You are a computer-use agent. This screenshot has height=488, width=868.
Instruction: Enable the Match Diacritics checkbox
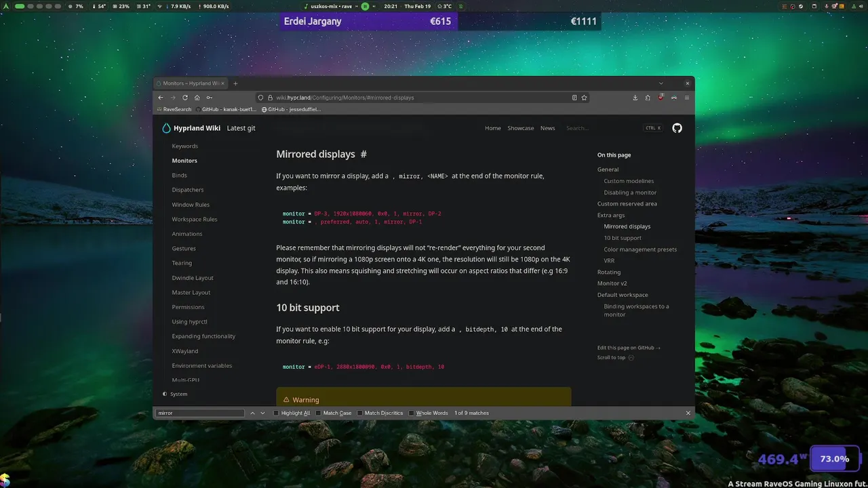(x=359, y=413)
